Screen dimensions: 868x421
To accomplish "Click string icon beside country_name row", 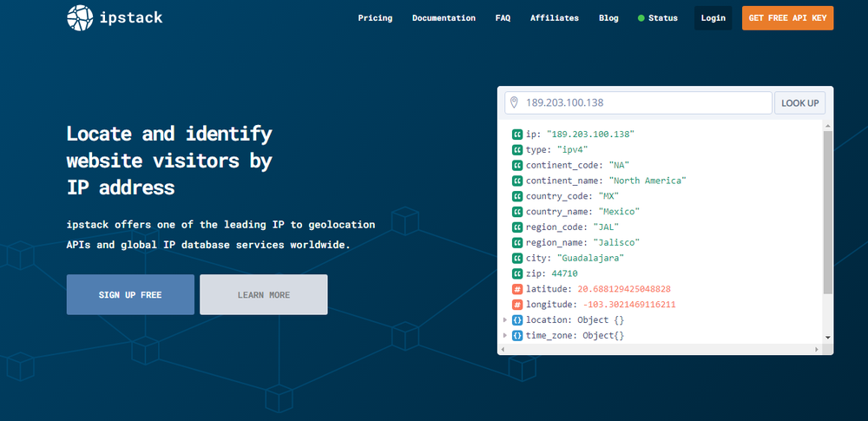I will [x=517, y=212].
